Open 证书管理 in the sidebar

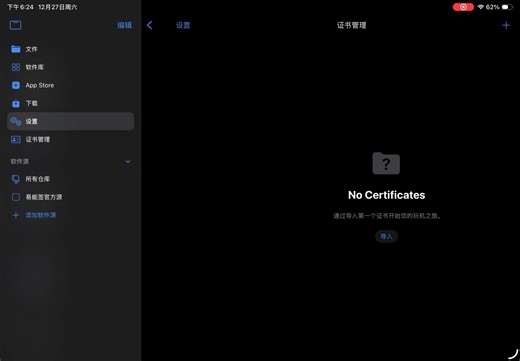(70, 139)
